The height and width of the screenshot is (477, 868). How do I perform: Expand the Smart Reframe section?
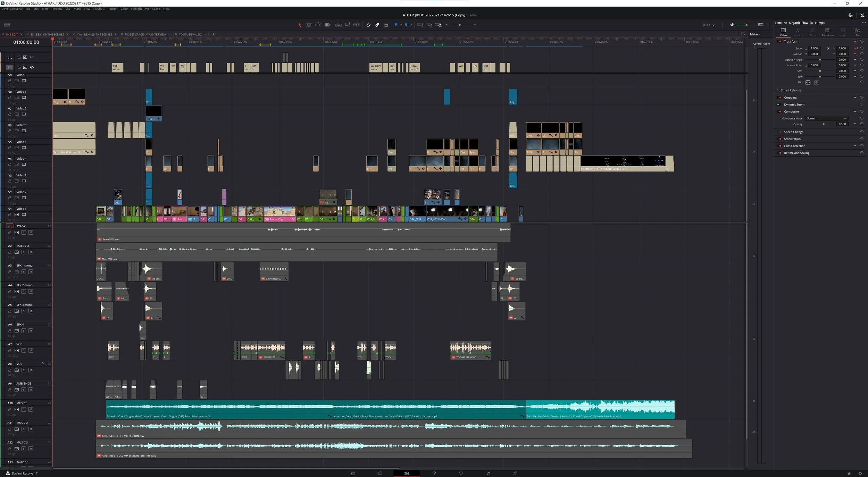pyautogui.click(x=778, y=90)
